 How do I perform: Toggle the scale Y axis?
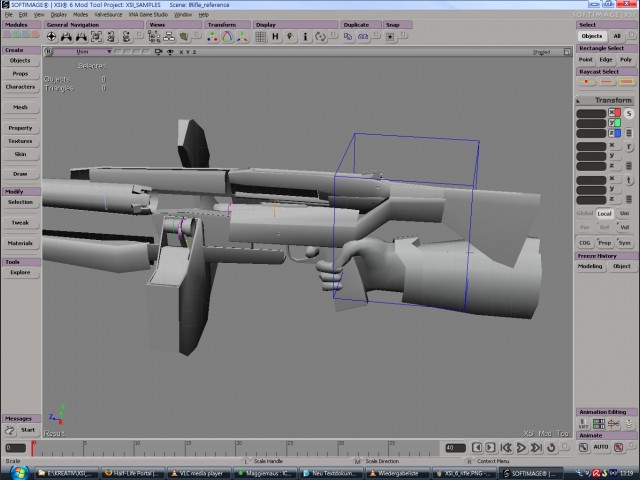[614, 122]
